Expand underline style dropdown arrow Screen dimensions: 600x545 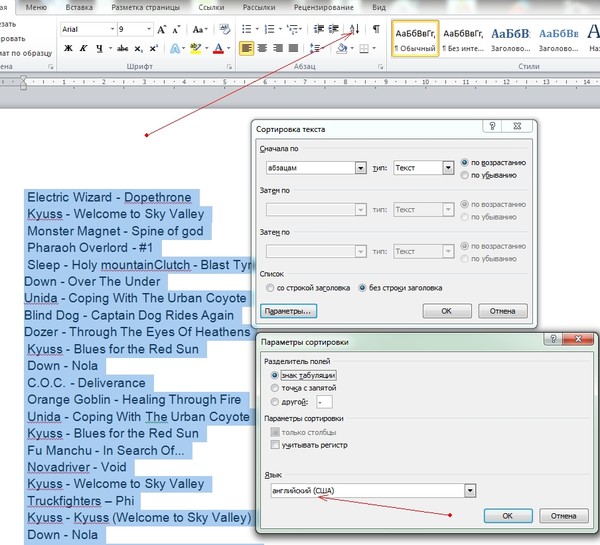click(x=110, y=48)
